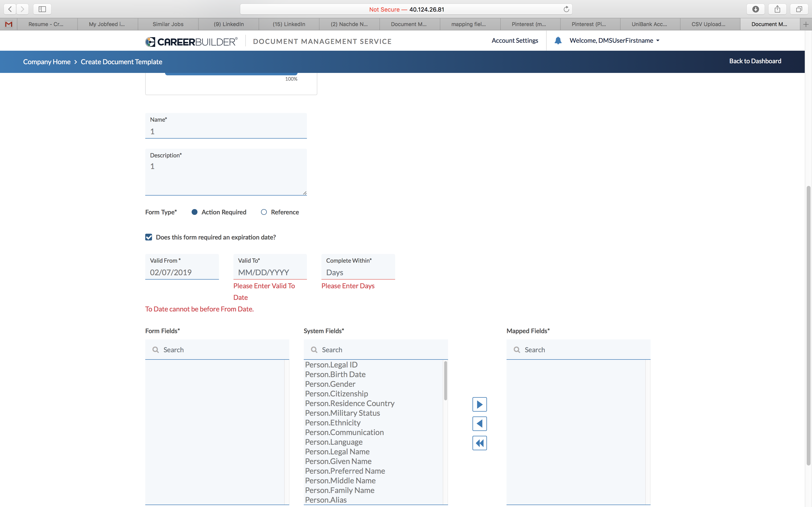Click the move-left arrow mapping button
Screen dimensions: 812x507
click(x=479, y=423)
